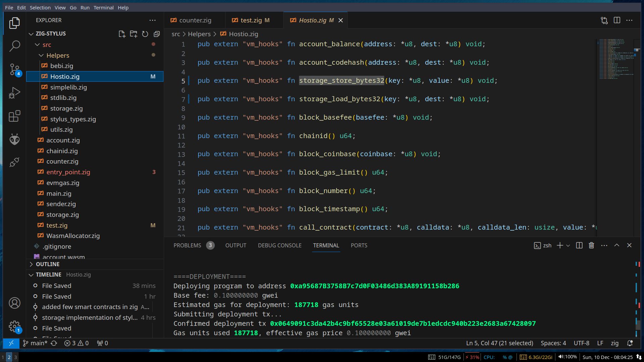Viewport: 644px width, 362px height.
Task: Open WasmAllocator.zig file
Action: pyautogui.click(x=95, y=236)
